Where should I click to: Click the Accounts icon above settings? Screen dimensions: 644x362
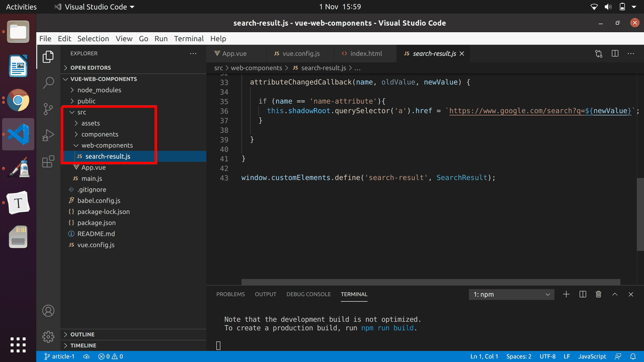pyautogui.click(x=48, y=311)
